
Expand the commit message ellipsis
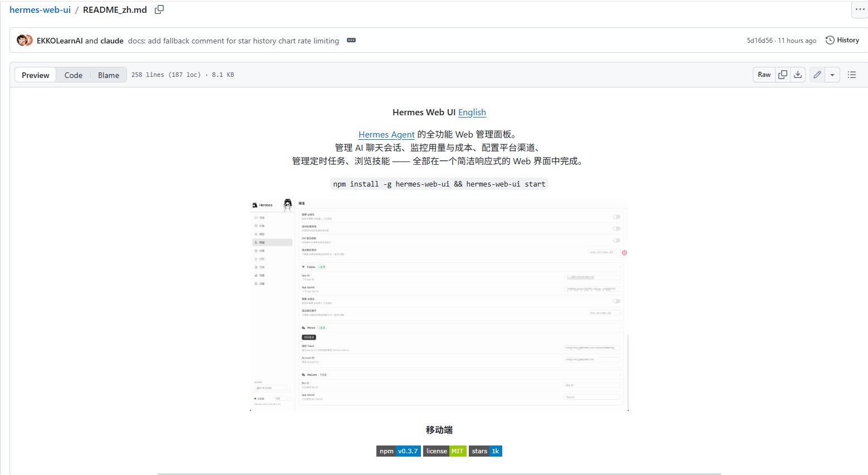point(351,41)
